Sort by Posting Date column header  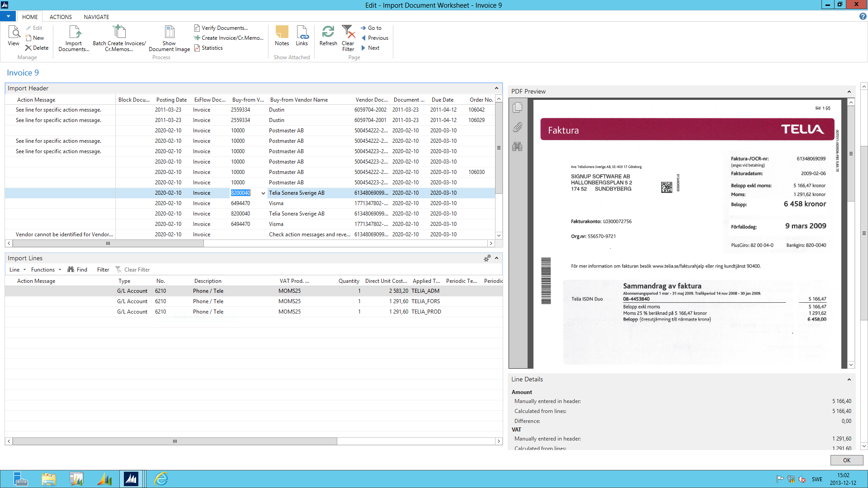pos(172,100)
